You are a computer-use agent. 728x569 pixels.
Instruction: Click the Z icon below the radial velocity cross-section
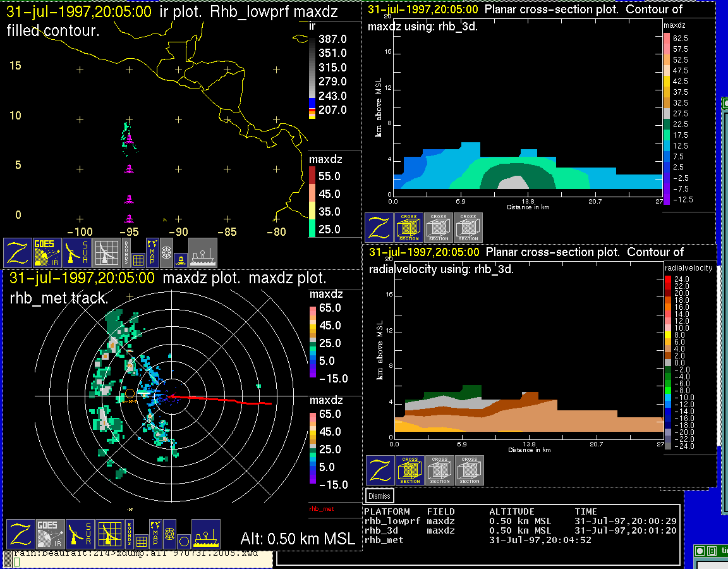click(380, 470)
